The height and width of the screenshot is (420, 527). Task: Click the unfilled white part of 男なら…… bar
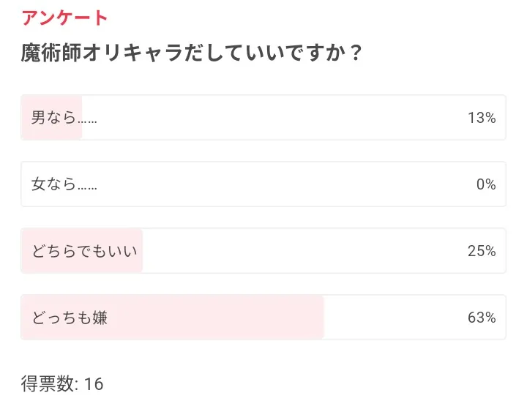pos(278,118)
